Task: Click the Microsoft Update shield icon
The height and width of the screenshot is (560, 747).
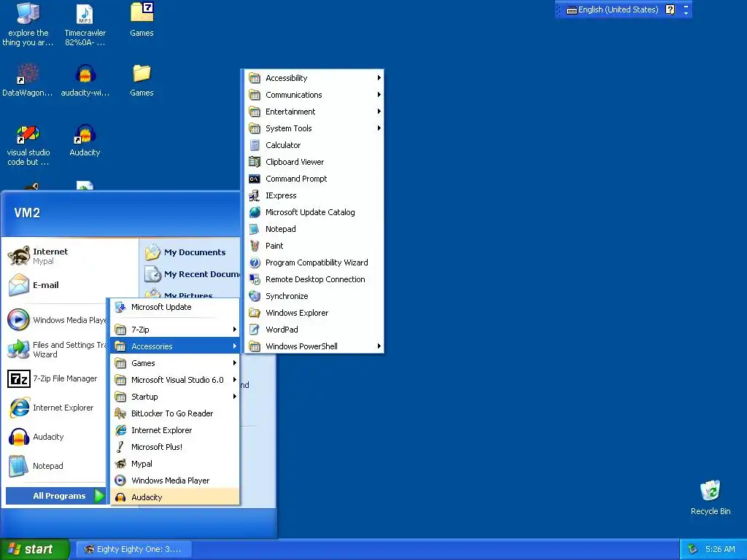Action: (120, 307)
